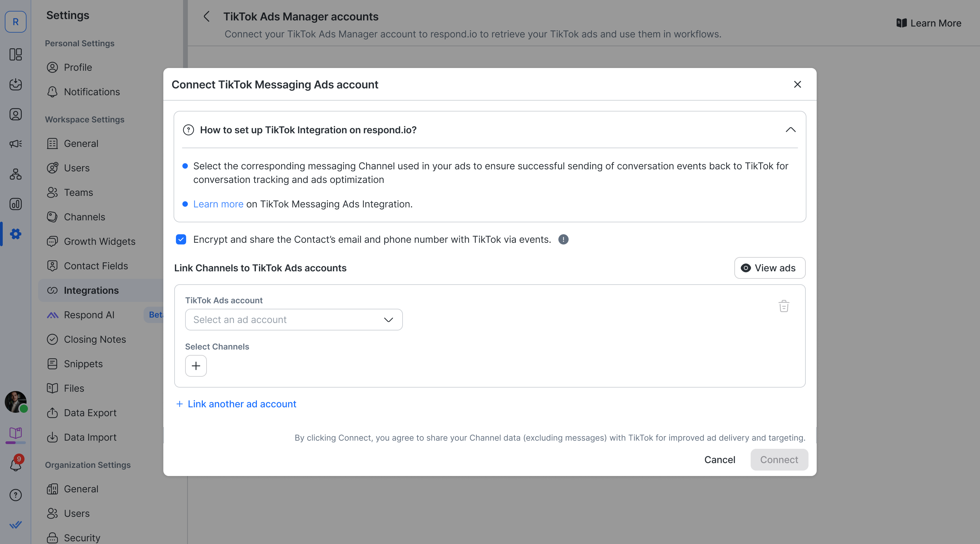Click the user avatar thumbnail in left rail
The image size is (980, 544).
tap(16, 402)
